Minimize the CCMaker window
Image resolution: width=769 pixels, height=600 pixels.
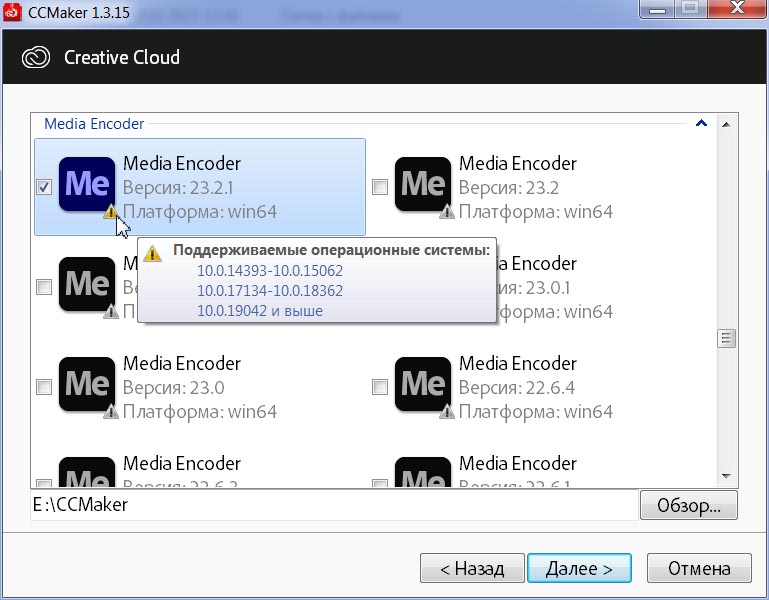click(x=657, y=8)
